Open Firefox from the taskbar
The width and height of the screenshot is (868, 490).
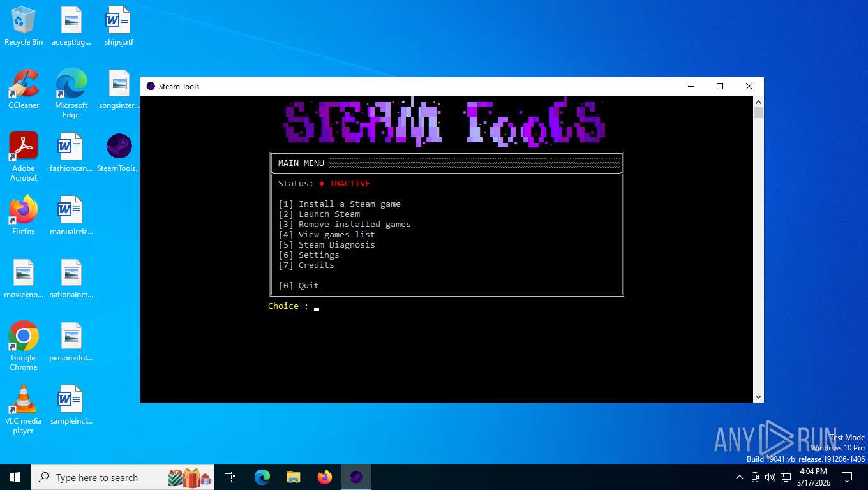(x=325, y=477)
